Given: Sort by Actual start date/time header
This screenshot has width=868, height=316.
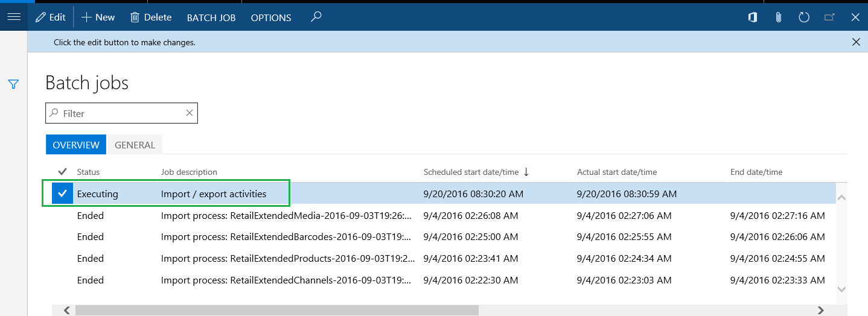Looking at the screenshot, I should coord(617,172).
